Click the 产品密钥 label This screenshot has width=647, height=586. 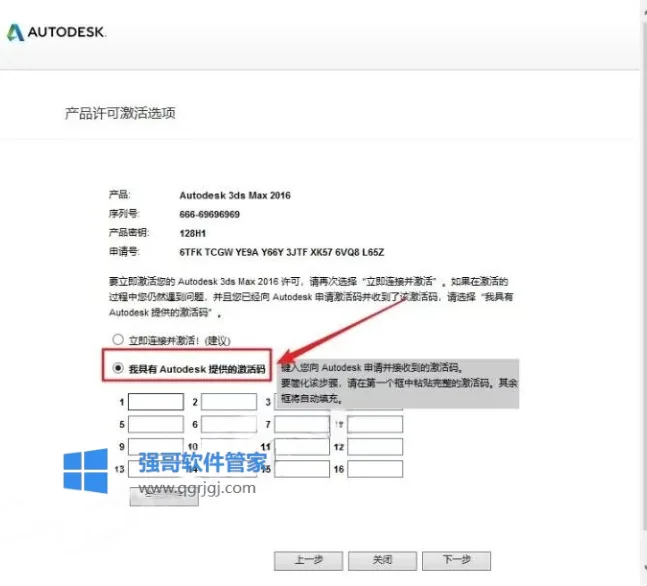[x=128, y=233]
